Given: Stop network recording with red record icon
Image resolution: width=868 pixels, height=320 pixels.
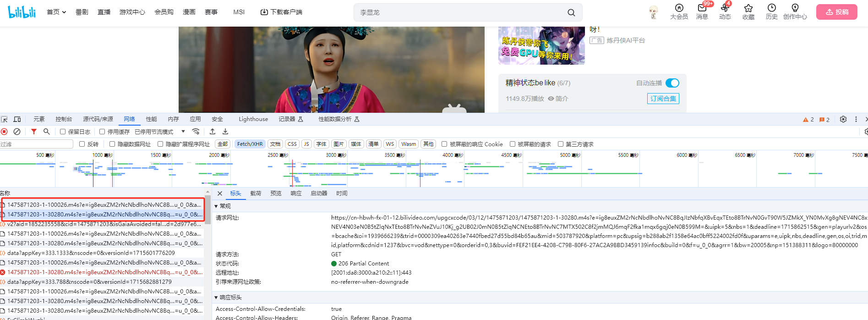Looking at the screenshot, I should pos(4,132).
